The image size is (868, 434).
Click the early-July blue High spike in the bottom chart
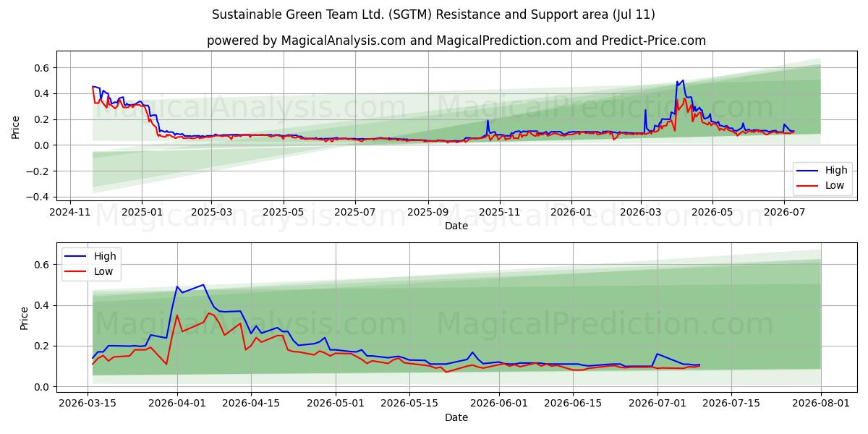[657, 354]
